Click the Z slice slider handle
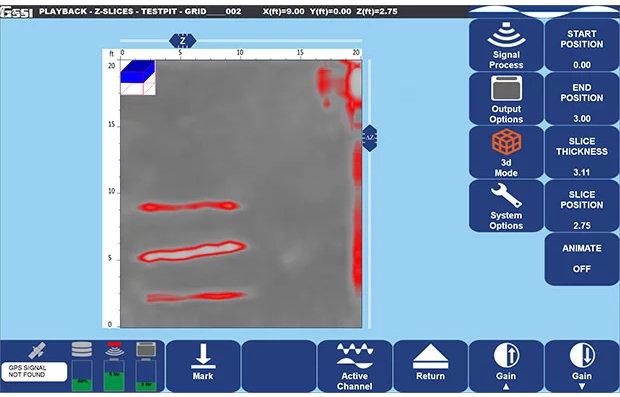The width and height of the screenshot is (620, 397). [182, 41]
